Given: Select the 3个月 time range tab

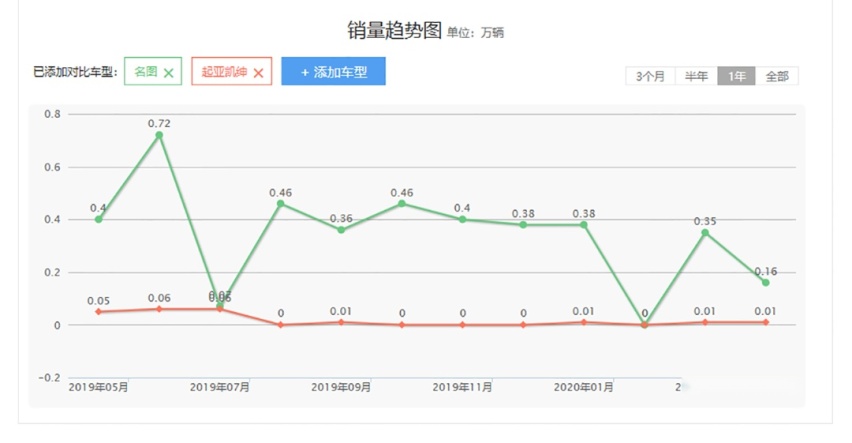Looking at the screenshot, I should pyautogui.click(x=650, y=76).
